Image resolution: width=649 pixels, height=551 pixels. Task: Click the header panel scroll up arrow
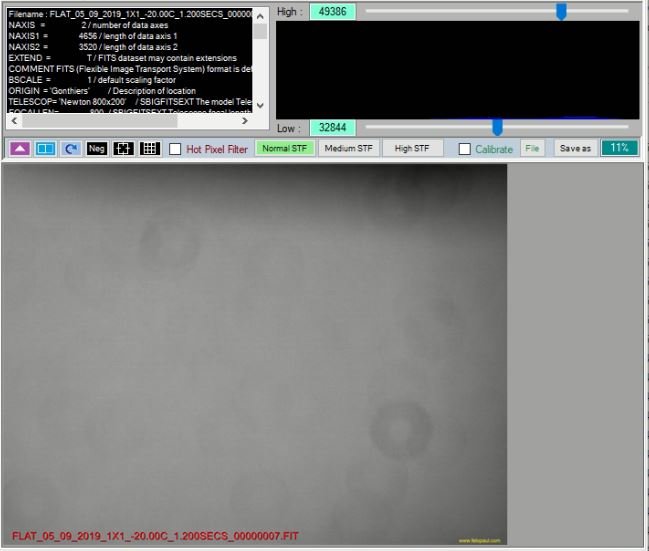click(x=260, y=16)
